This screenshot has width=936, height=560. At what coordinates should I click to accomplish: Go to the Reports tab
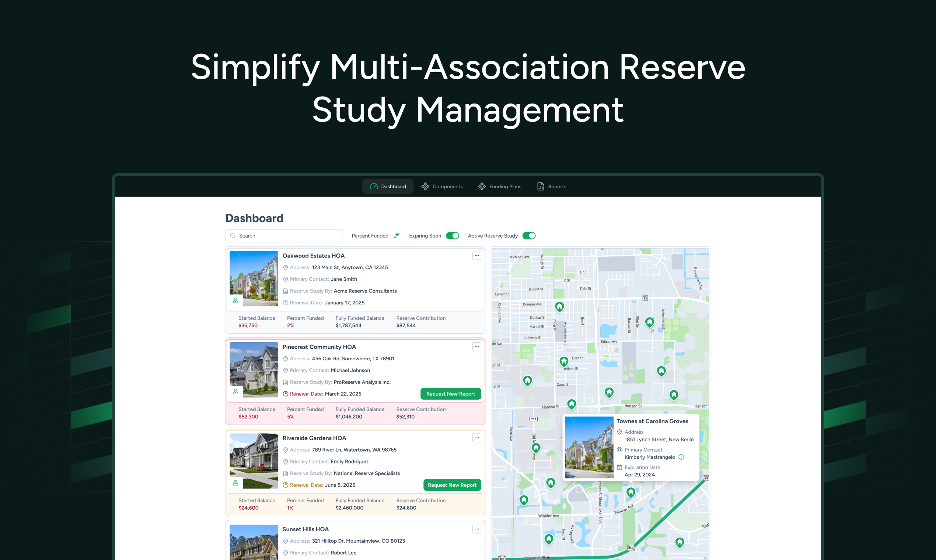551,186
